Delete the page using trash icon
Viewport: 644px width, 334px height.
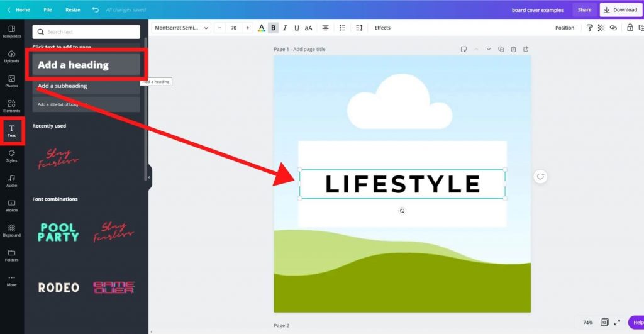[x=513, y=49]
